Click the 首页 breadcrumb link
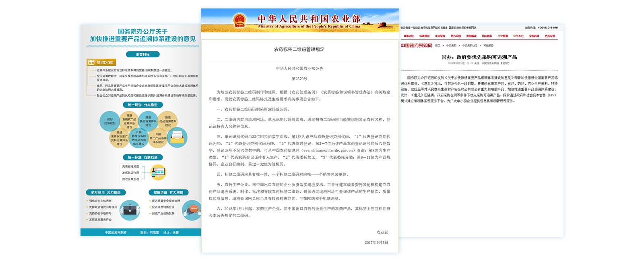Image resolution: width=644 pixels, height=262 pixels. pos(438,46)
